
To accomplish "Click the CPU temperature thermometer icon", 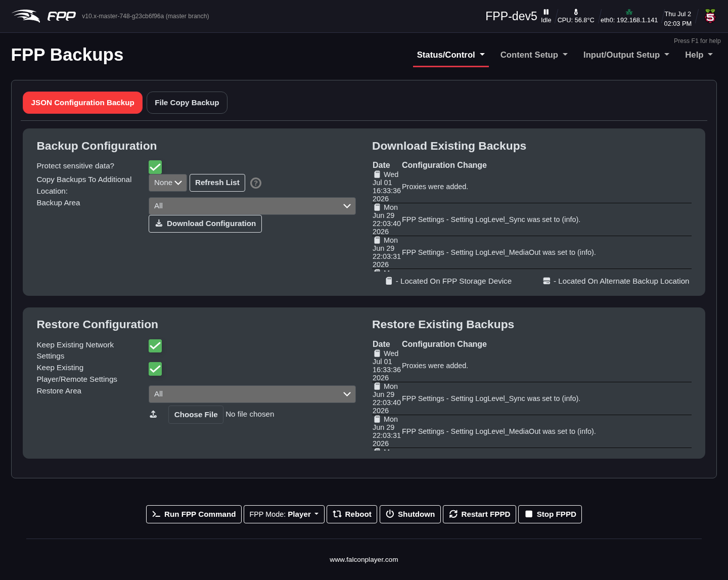I will pyautogui.click(x=576, y=12).
